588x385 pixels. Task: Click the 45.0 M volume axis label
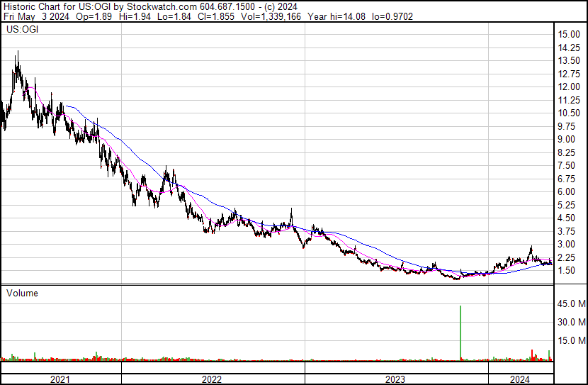click(x=570, y=304)
